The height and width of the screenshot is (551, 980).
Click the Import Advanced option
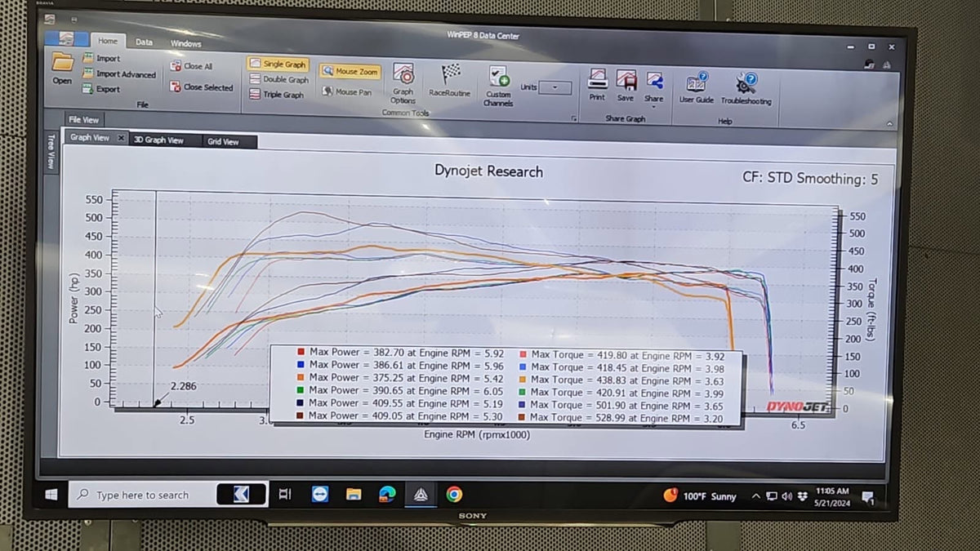(119, 74)
